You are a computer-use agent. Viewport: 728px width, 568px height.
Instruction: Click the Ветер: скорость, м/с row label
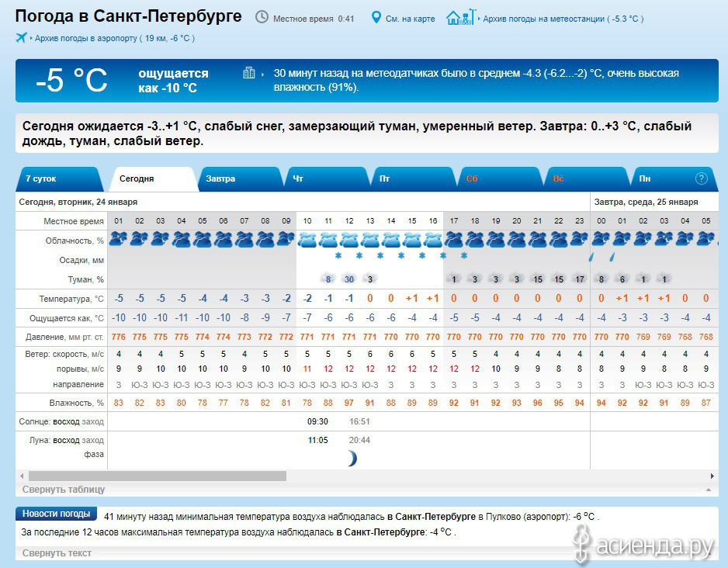click(64, 354)
